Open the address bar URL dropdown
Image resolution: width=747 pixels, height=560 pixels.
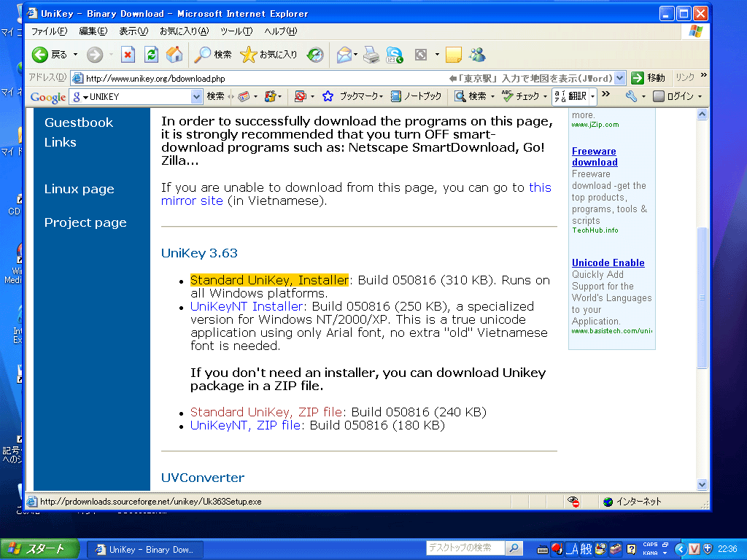(619, 77)
